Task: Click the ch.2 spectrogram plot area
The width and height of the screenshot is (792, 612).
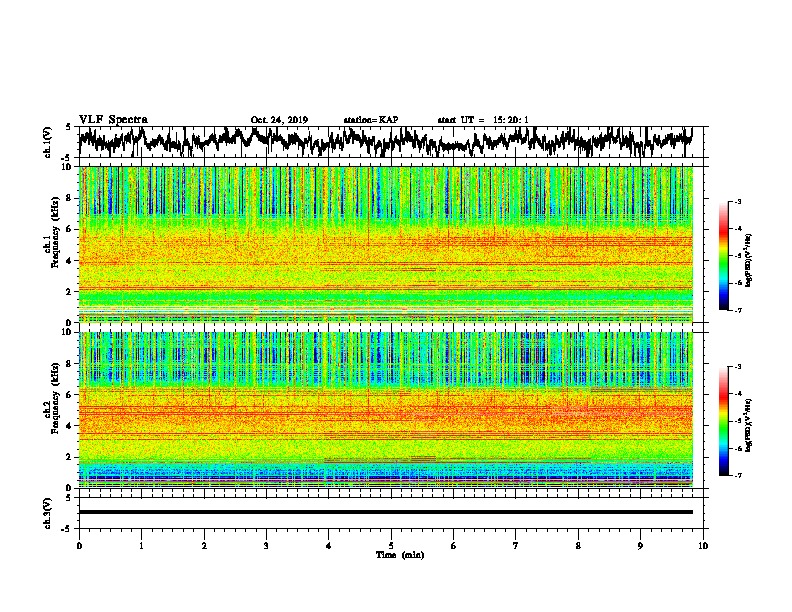Action: pos(385,410)
